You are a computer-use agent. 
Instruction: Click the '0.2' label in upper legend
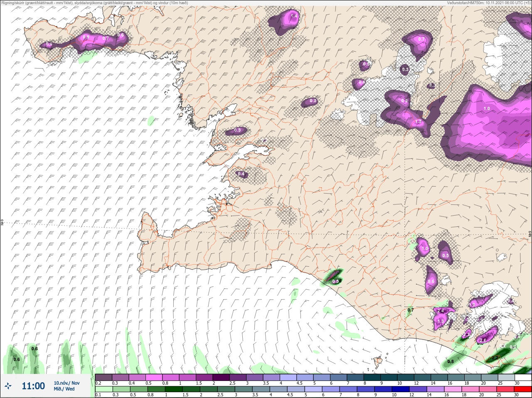click(98, 383)
